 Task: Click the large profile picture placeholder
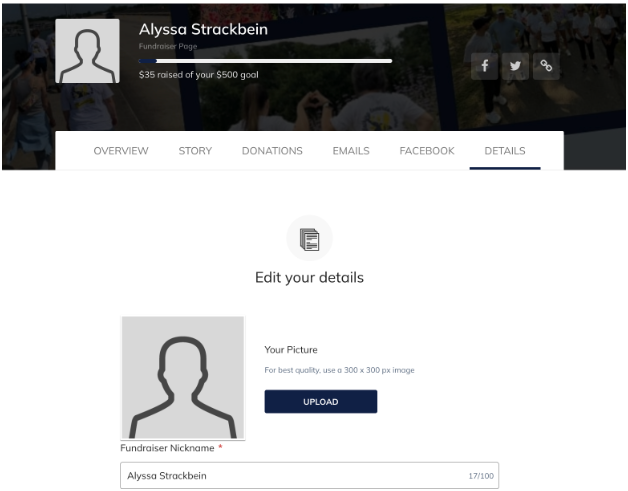(183, 378)
